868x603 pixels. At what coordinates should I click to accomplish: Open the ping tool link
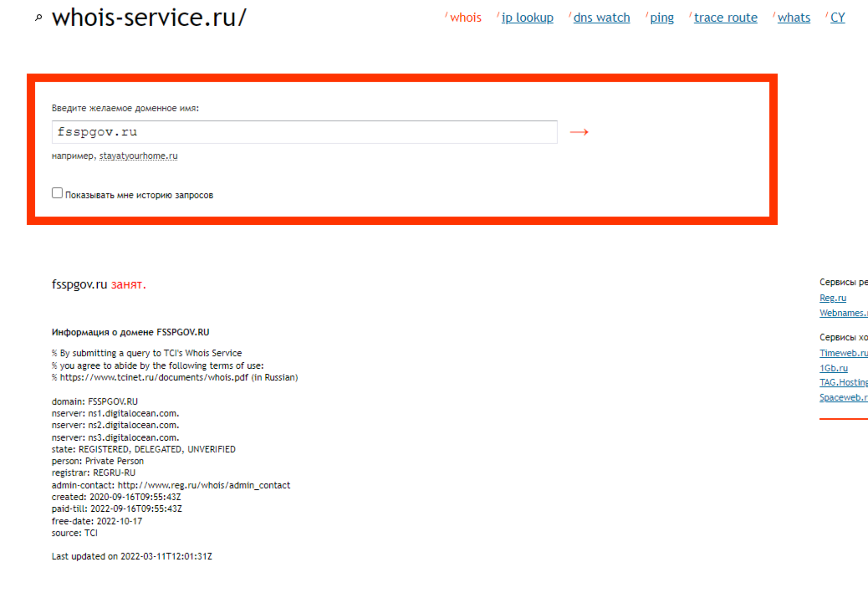point(661,18)
